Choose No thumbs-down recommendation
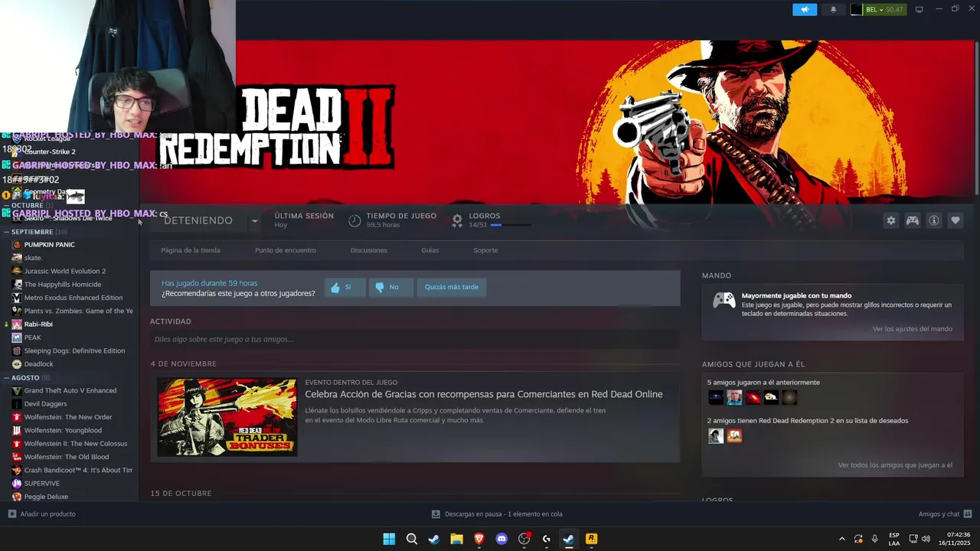The image size is (980, 551). tap(391, 287)
